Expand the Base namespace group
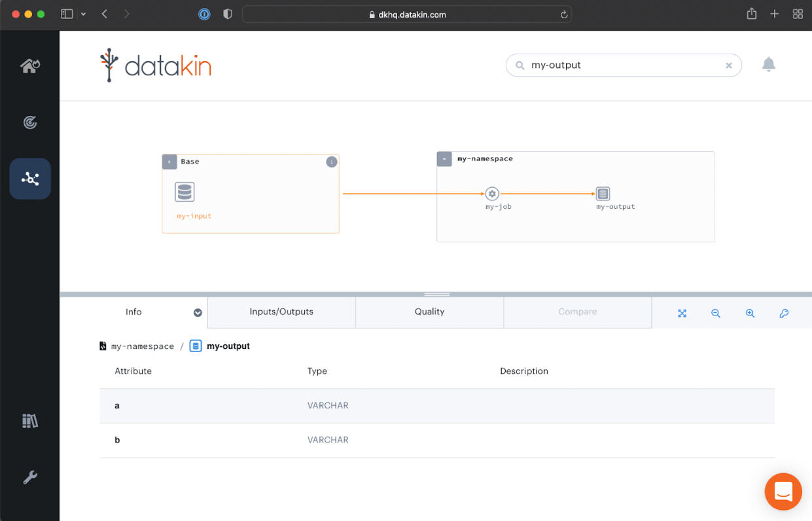 click(169, 161)
